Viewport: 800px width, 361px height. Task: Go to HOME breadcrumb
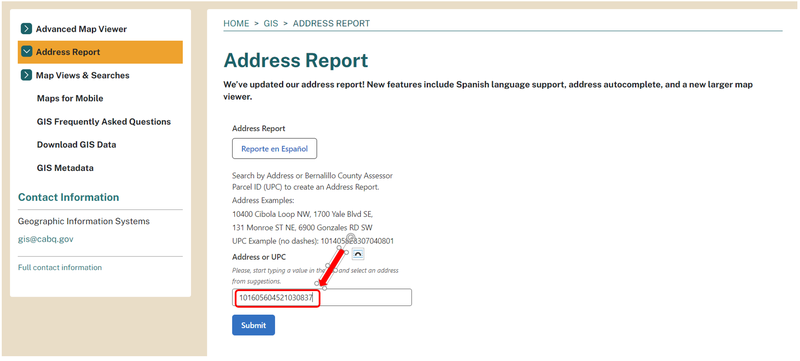pos(236,23)
